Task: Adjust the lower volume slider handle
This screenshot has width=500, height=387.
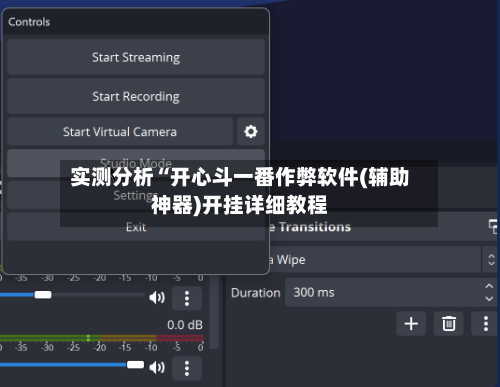Action: pos(135,365)
